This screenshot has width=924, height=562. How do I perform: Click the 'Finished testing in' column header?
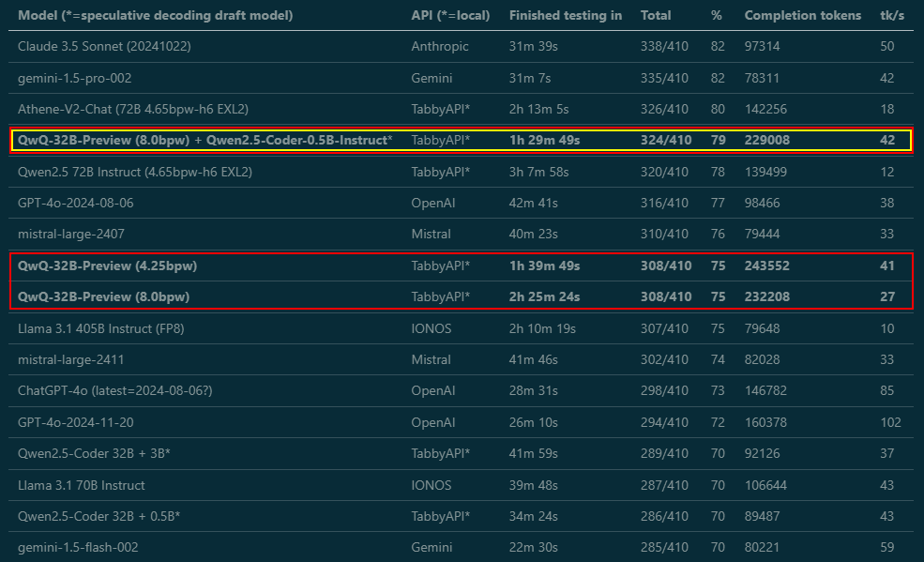coord(565,16)
